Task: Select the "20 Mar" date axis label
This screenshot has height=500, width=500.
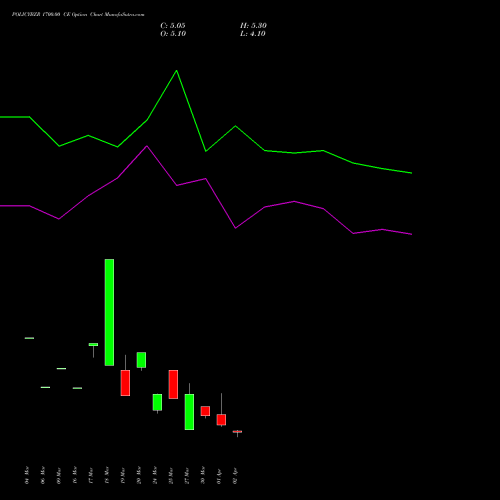Action: [x=139, y=475]
